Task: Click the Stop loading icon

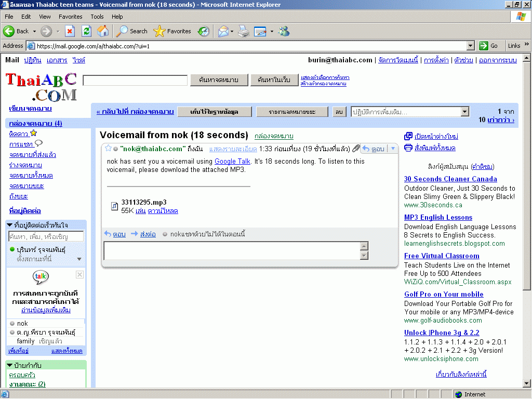Action: pos(70,31)
